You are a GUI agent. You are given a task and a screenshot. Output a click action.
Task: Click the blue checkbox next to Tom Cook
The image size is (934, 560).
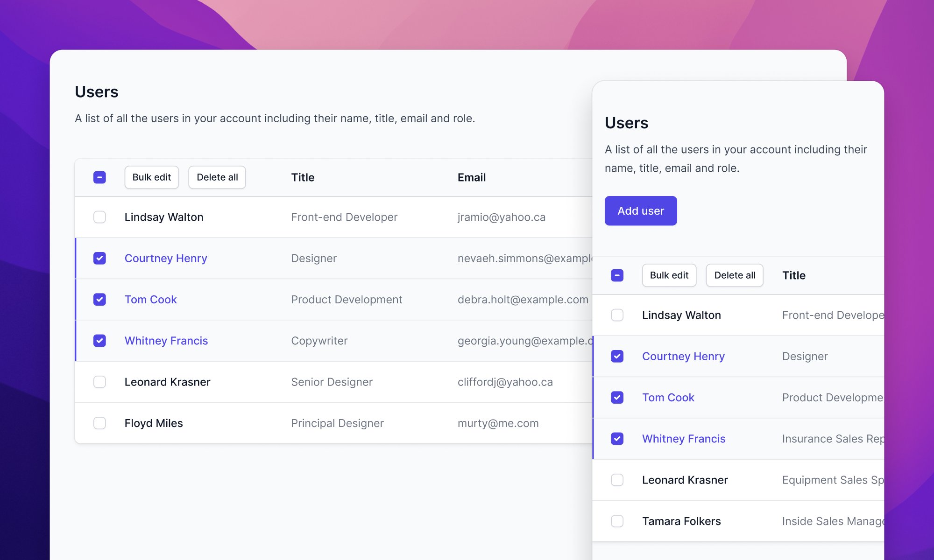click(99, 299)
